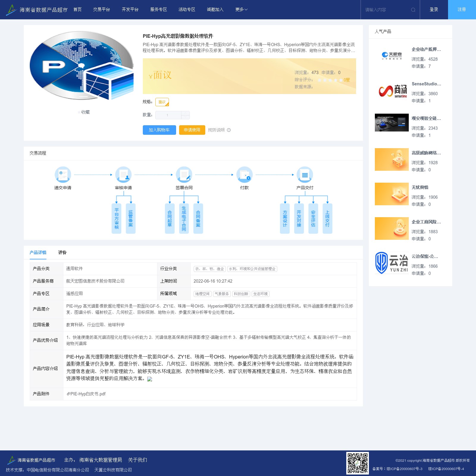Click the search magnifier icon

[413, 10]
